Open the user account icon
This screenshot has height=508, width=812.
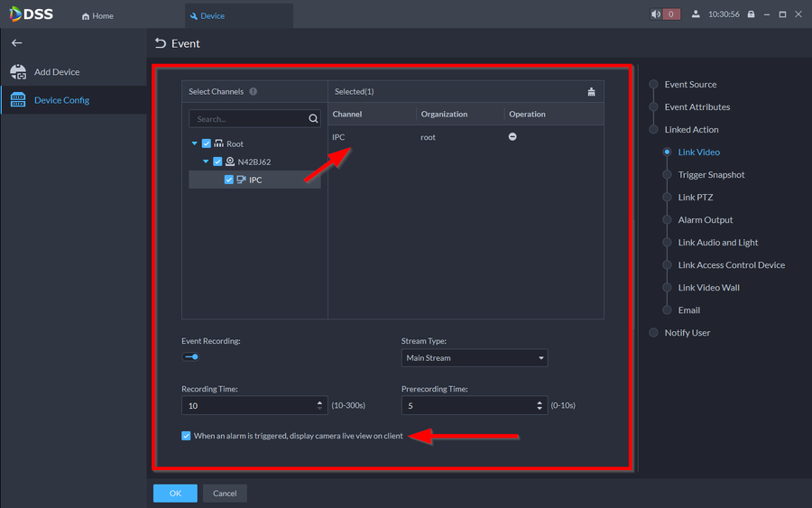click(696, 14)
